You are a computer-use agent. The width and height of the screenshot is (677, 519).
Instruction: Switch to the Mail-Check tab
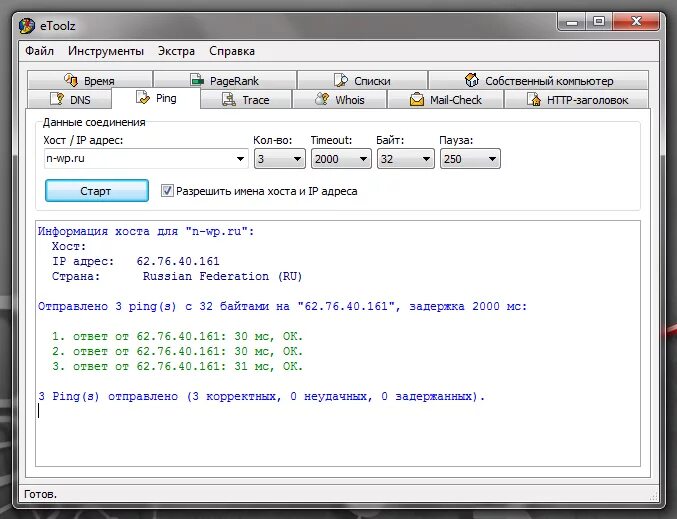coord(446,99)
